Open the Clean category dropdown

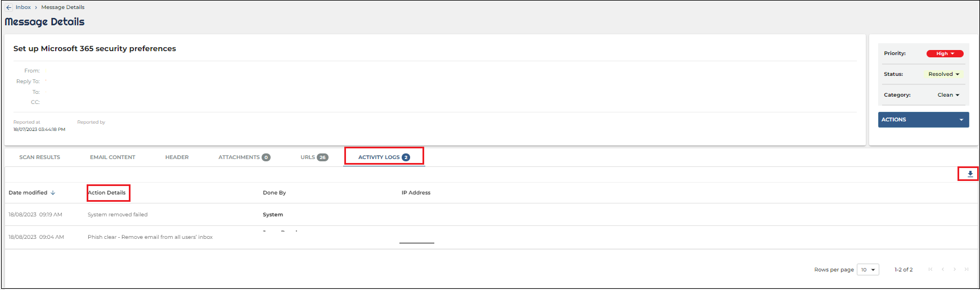[x=948, y=95]
